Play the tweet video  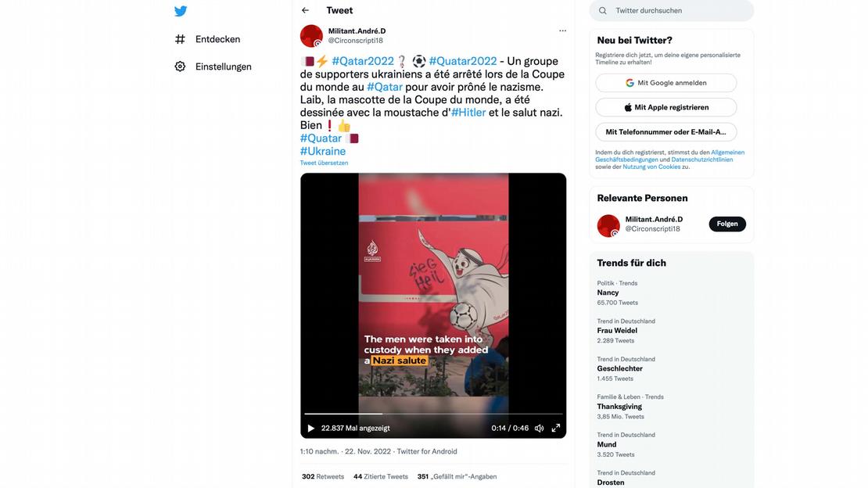(x=310, y=428)
